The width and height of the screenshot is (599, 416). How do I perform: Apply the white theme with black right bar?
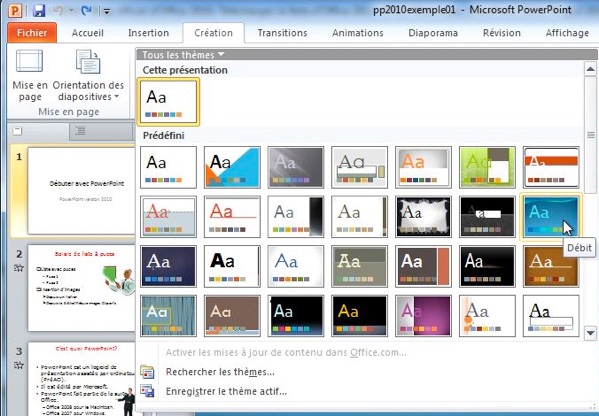click(x=296, y=217)
